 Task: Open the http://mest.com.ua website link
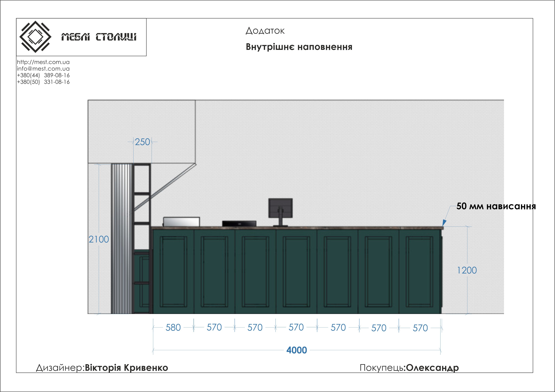[x=43, y=62]
